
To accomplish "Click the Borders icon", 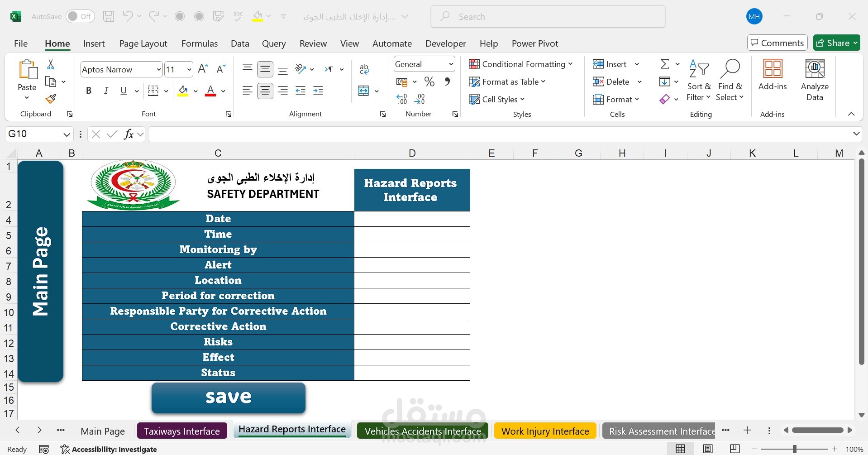I will (153, 91).
